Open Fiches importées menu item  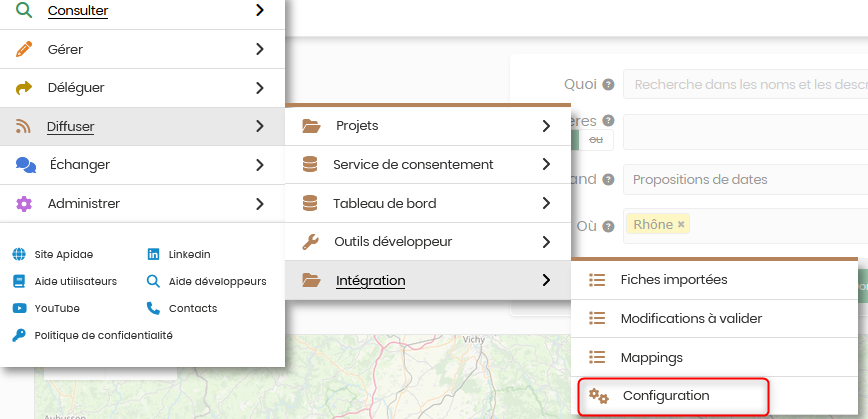pos(714,280)
